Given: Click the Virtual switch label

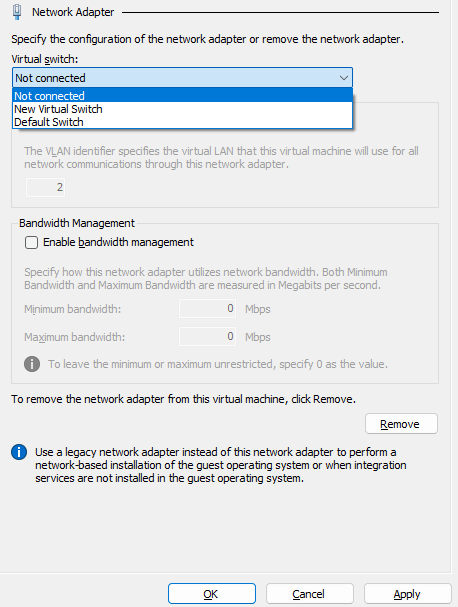Looking at the screenshot, I should pyautogui.click(x=45, y=59).
